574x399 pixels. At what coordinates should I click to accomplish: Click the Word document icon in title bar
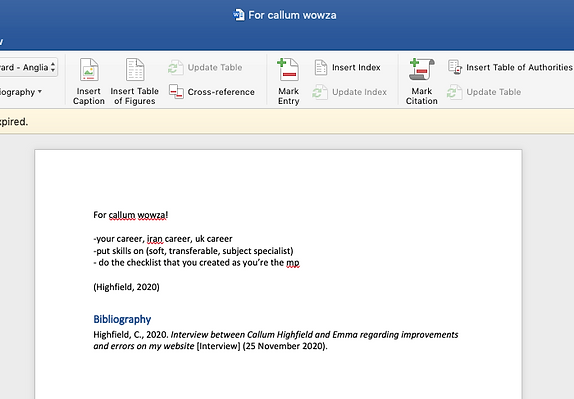[x=239, y=15]
